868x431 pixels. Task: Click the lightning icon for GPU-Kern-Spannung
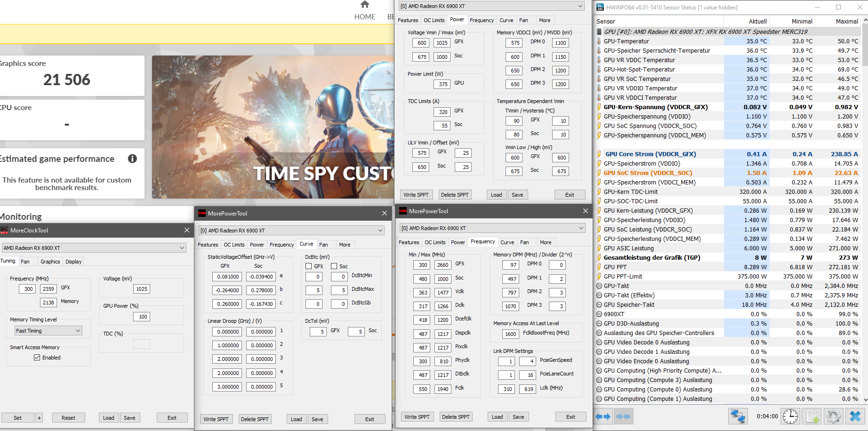coord(599,107)
